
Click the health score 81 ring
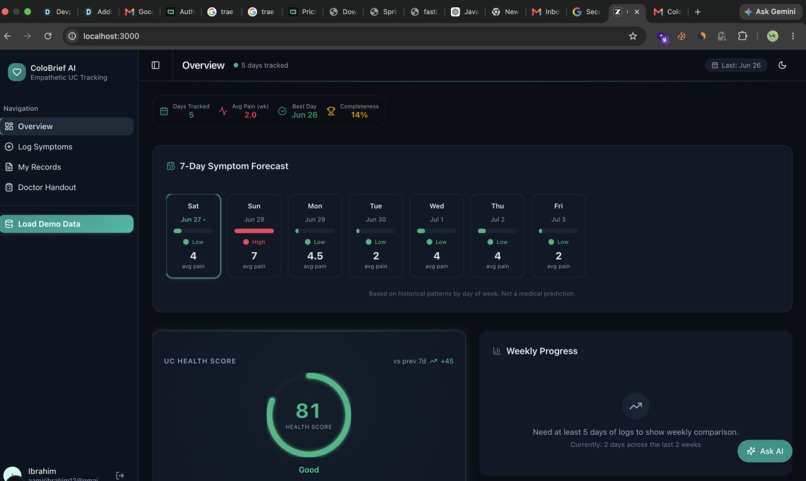pos(308,415)
